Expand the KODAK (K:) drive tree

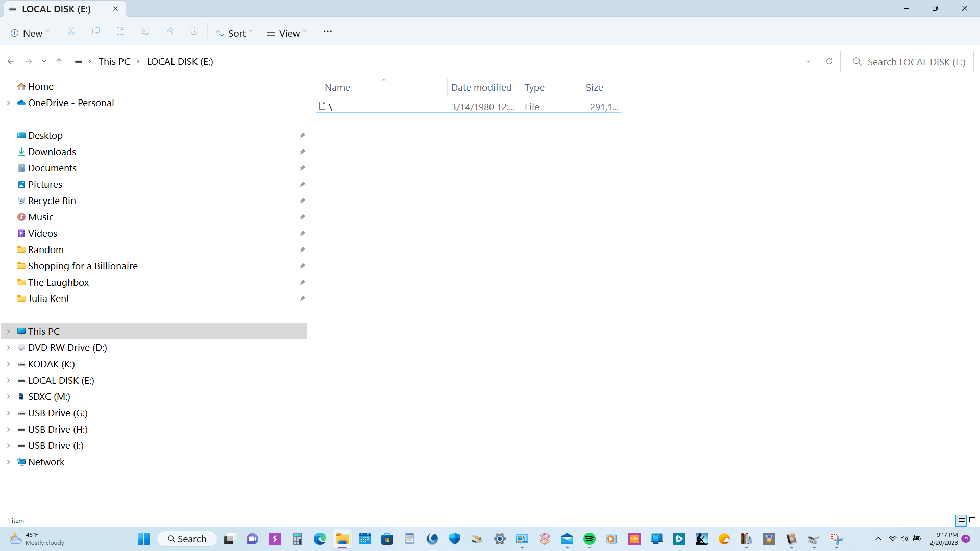click(x=9, y=364)
